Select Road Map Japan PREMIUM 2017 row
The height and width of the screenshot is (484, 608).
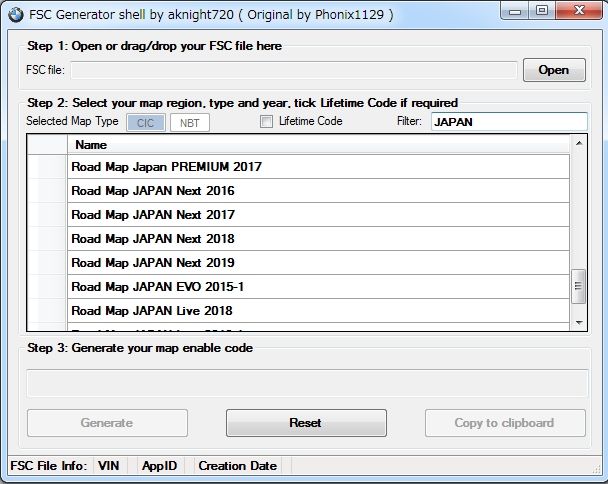pyautogui.click(x=318, y=167)
